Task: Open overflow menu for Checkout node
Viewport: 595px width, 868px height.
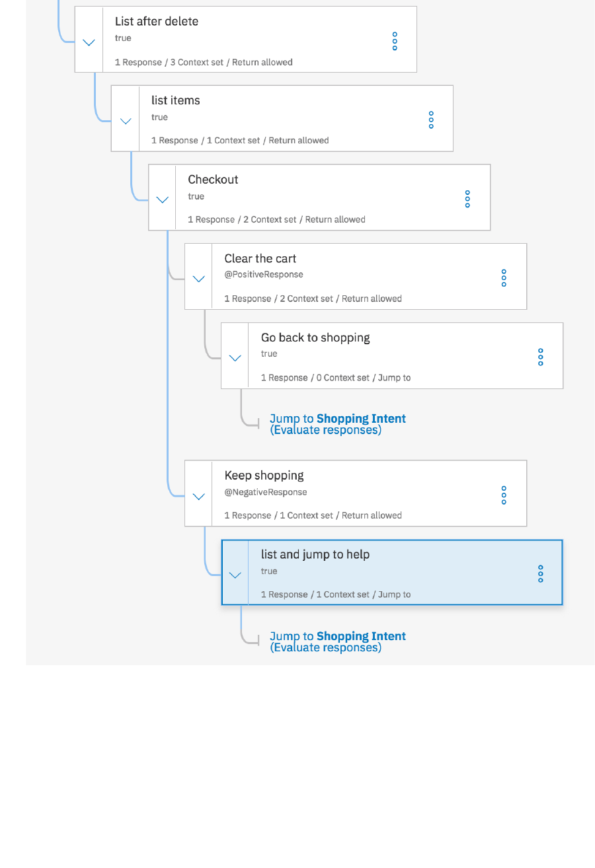Action: point(467,199)
